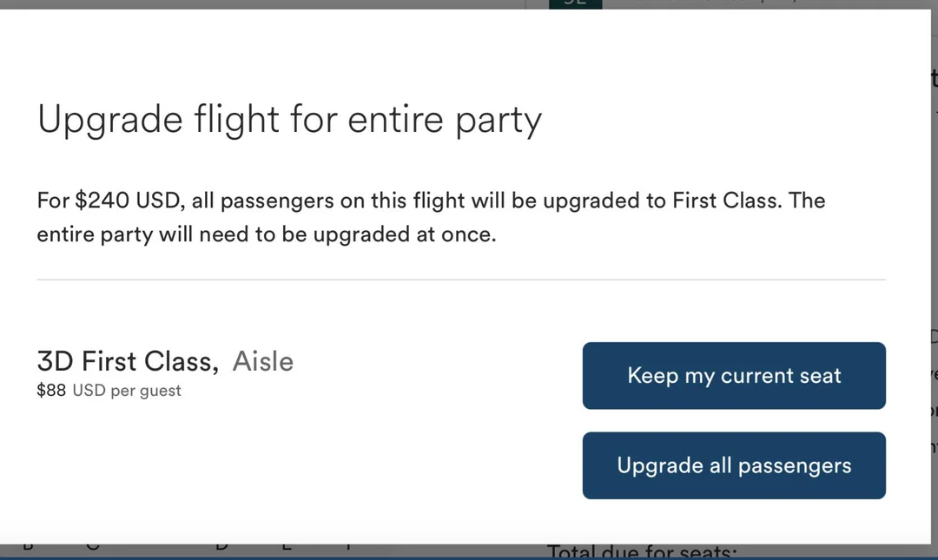938x560 pixels.
Task: Click the words First Class in the description
Action: tap(726, 201)
